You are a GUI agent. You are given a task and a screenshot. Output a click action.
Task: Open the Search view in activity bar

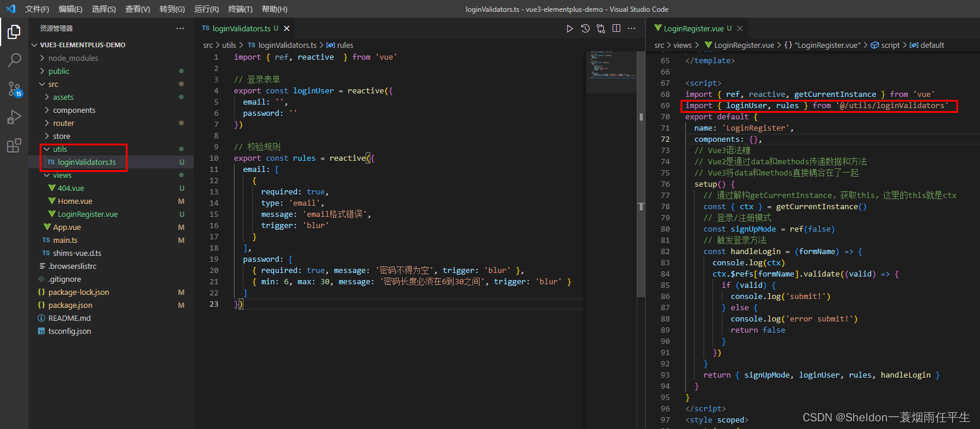pyautogui.click(x=14, y=60)
